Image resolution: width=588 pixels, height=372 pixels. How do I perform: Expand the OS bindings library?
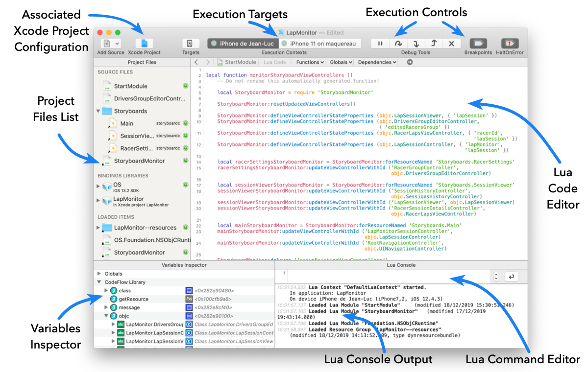(98, 186)
